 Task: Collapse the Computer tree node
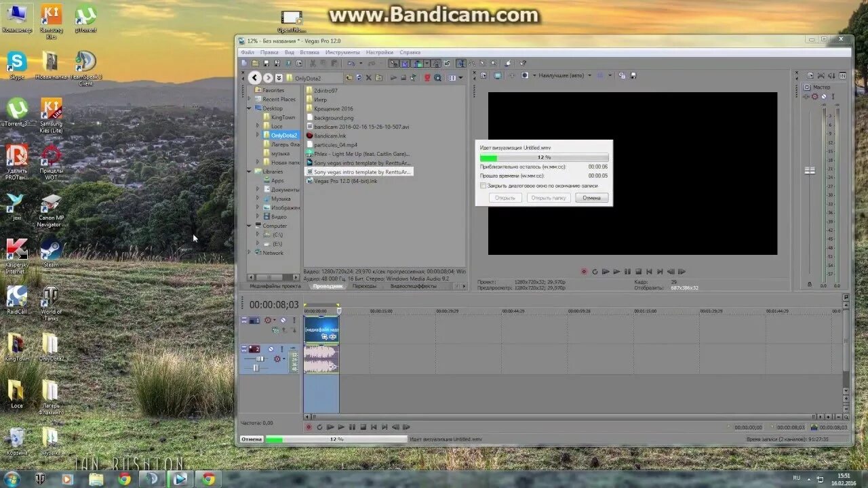249,226
